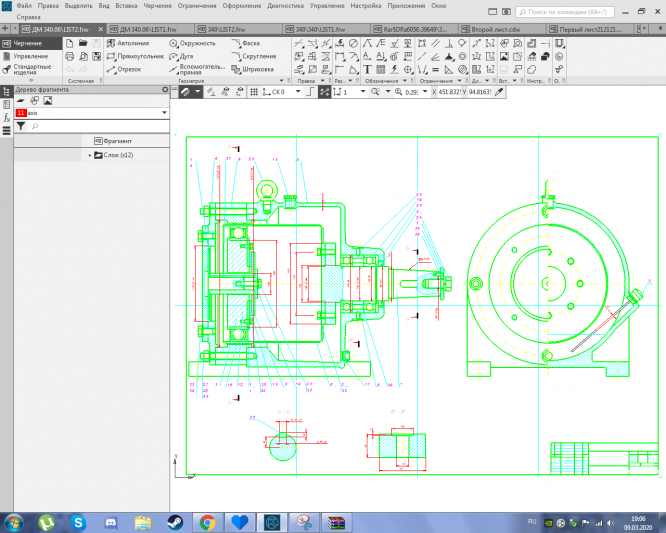Open the fragment tree settings gear
The width and height of the screenshot is (666, 533).
pos(166,91)
